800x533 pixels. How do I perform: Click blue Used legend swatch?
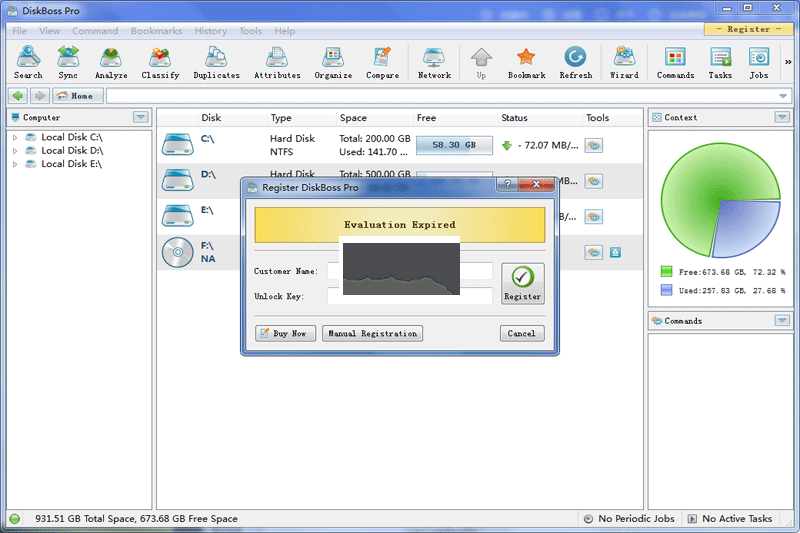coord(666,290)
